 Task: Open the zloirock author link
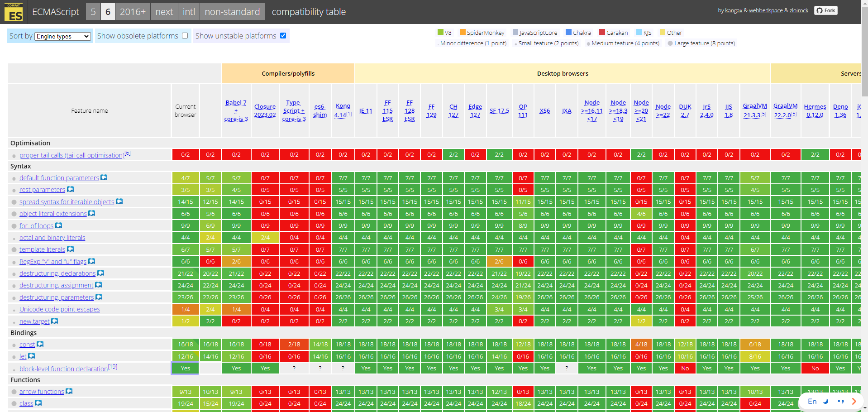tap(799, 10)
